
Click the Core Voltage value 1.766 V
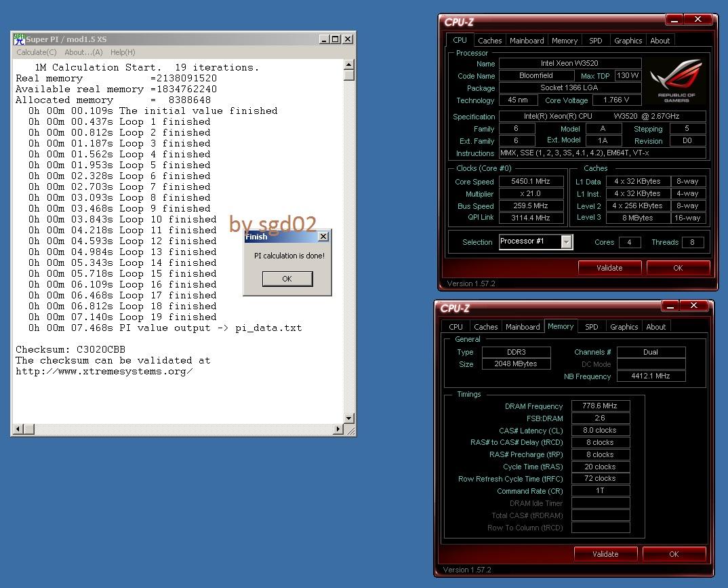point(616,100)
